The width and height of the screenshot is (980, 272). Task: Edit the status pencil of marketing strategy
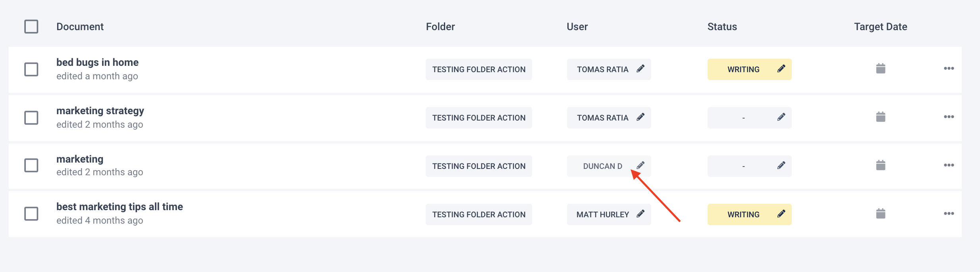[x=781, y=117]
